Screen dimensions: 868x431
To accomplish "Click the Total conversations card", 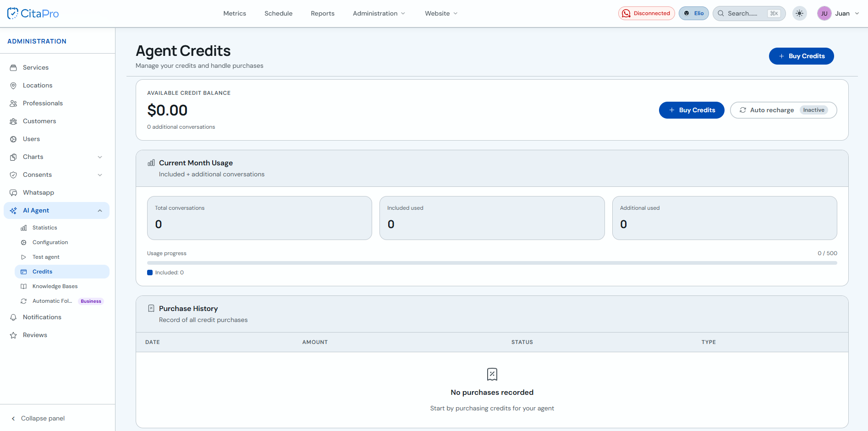I will [x=259, y=218].
